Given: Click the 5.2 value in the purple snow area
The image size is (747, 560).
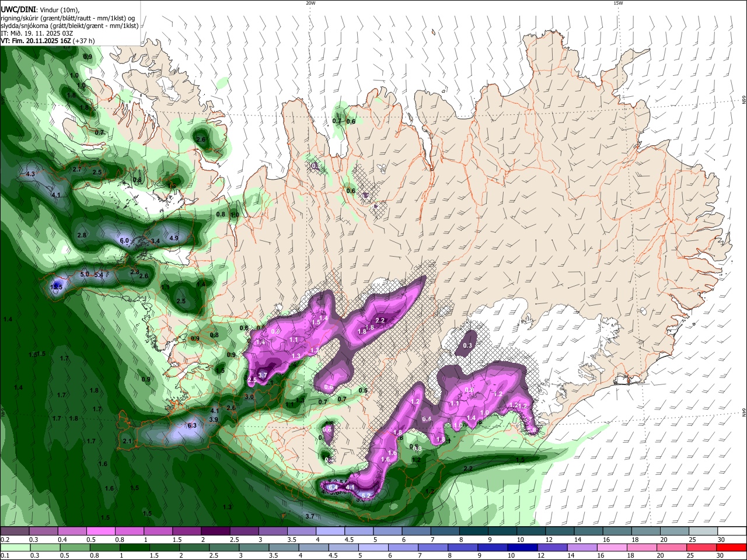Looking at the screenshot, I should point(366,495).
